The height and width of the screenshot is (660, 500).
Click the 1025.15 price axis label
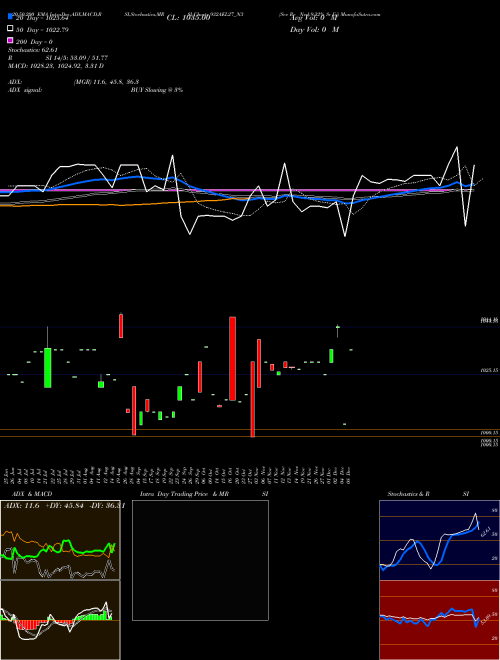[x=490, y=370]
